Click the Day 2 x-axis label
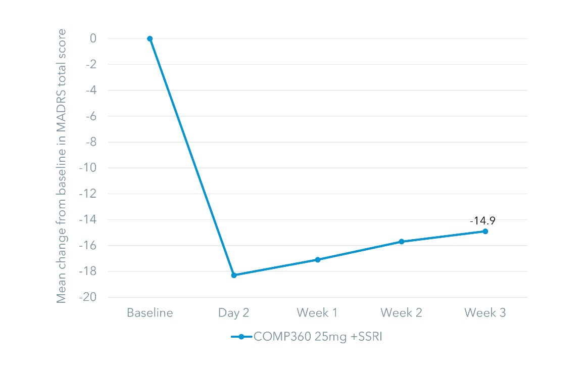588x365 pixels. click(234, 313)
